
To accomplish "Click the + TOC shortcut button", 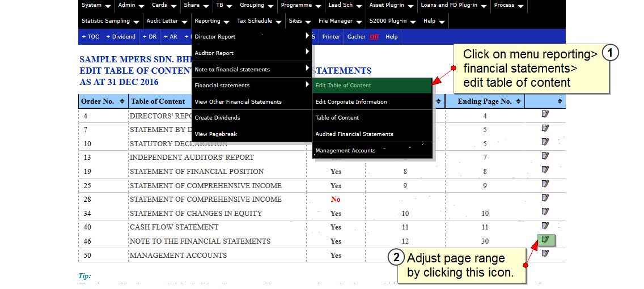I will 90,37.
